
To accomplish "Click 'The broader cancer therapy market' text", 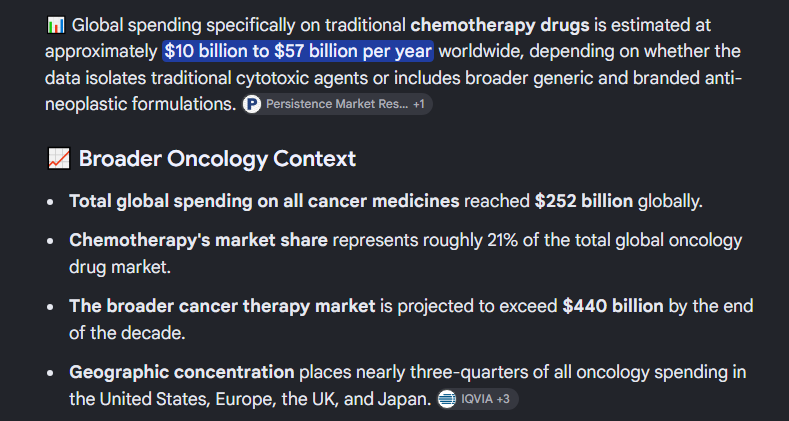I will coord(222,306).
